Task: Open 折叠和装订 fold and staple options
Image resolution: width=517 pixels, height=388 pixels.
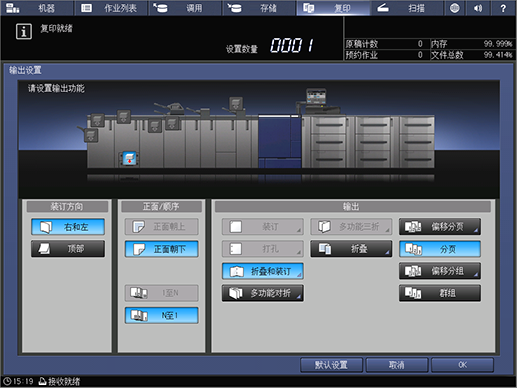Action: 263,271
